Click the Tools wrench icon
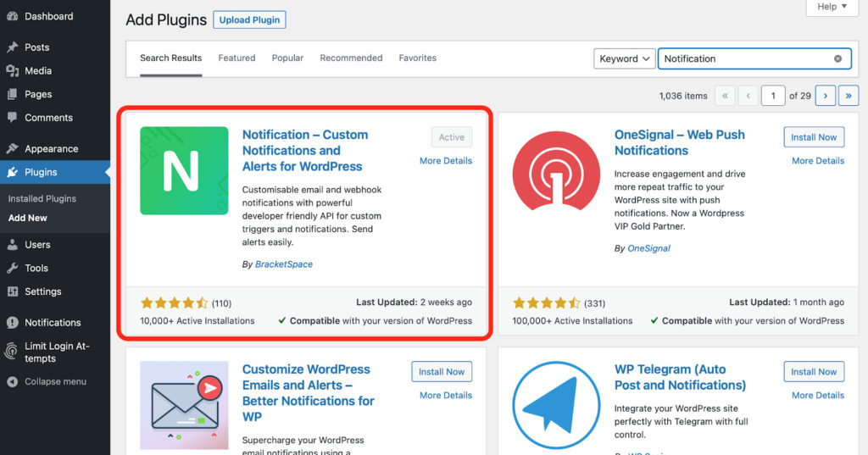This screenshot has width=868, height=455. (12, 268)
